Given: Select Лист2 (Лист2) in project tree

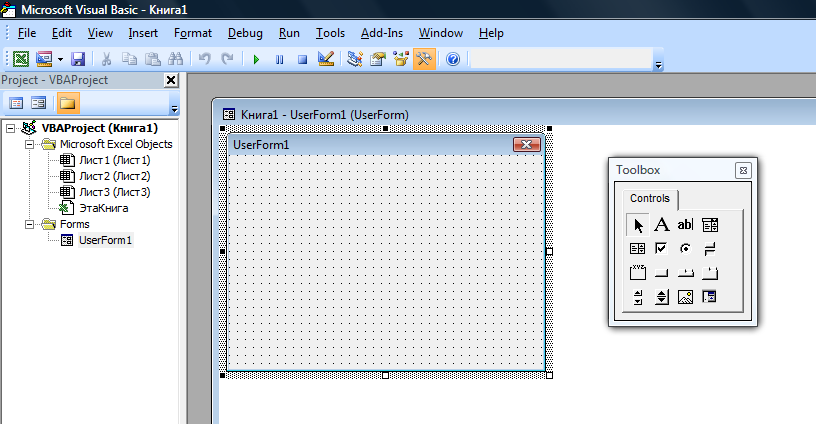Looking at the screenshot, I should [x=114, y=176].
